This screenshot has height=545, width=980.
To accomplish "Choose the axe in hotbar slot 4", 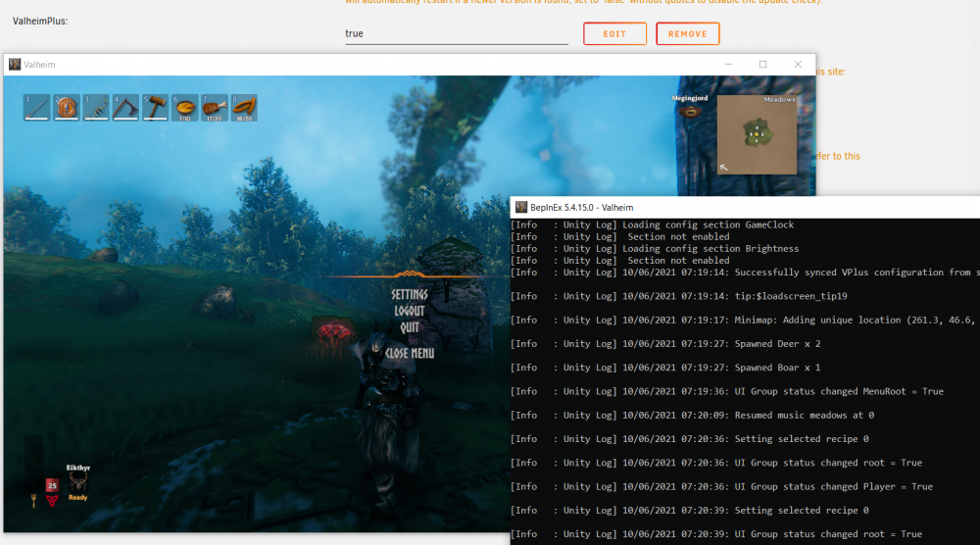I will point(125,108).
